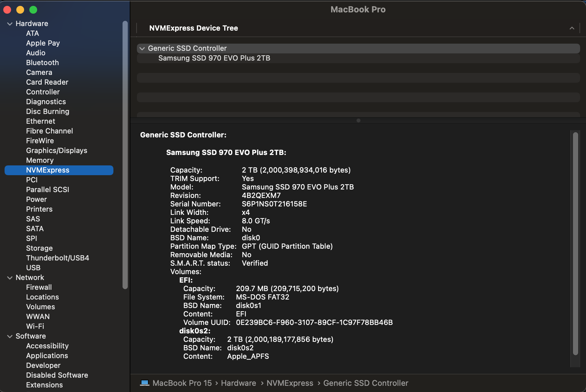
Task: Show Disabled Software list
Action: pyautogui.click(x=57, y=375)
